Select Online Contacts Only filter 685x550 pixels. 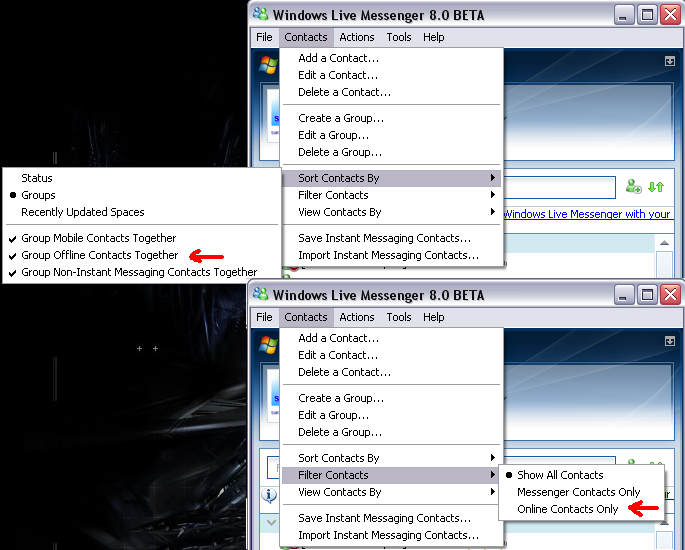[x=581, y=509]
